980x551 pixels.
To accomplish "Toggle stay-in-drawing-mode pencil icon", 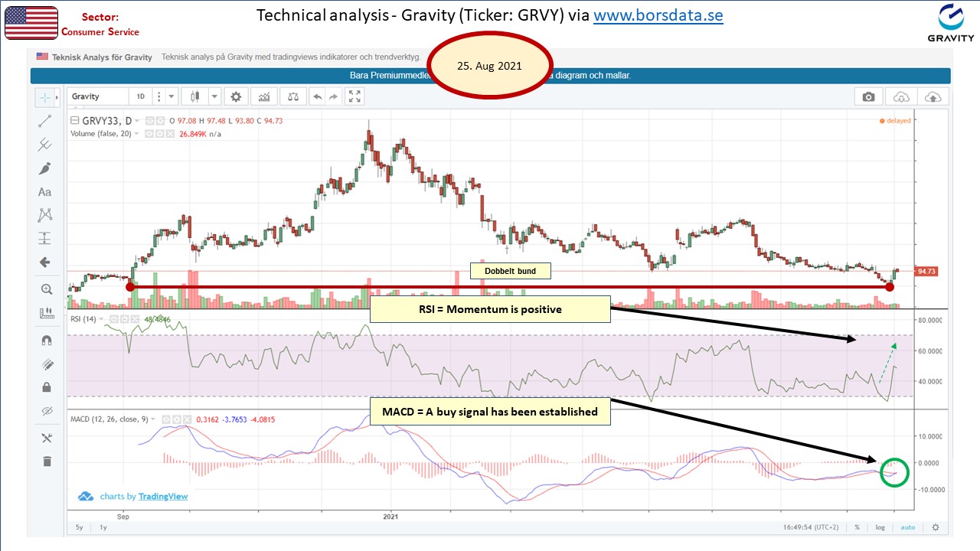I will pos(46,364).
